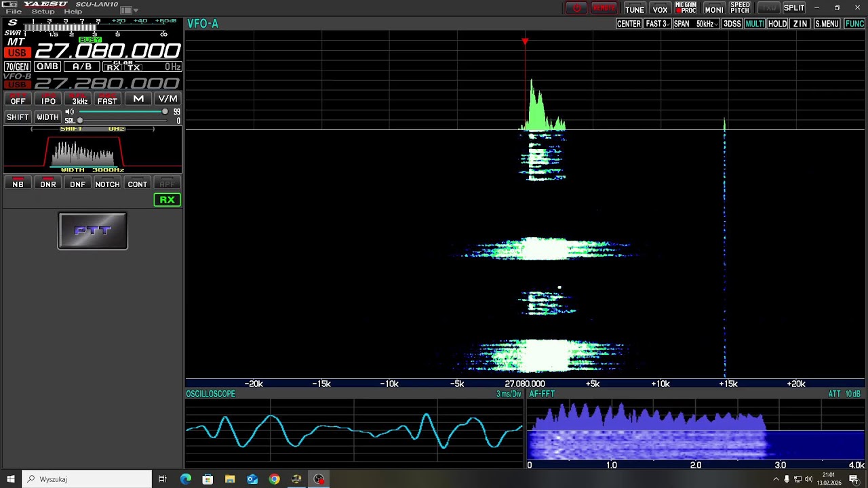Open the IPO preamp selector
Image resolution: width=868 pixels, height=488 pixels.
pyautogui.click(x=48, y=99)
